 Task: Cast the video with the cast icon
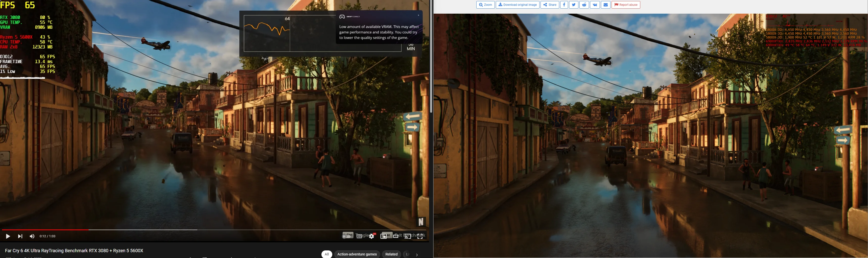pyautogui.click(x=408, y=237)
